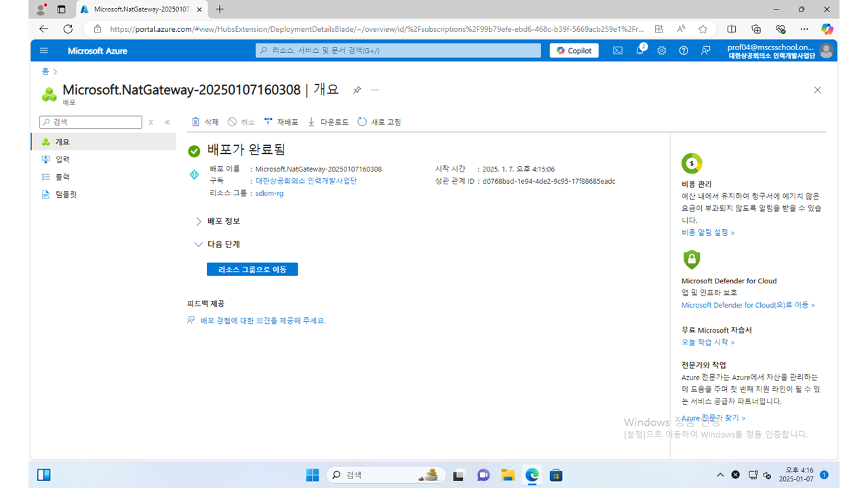This screenshot has height=488, width=868.
Task: Select the 템플릿 template menu item
Action: [103, 195]
